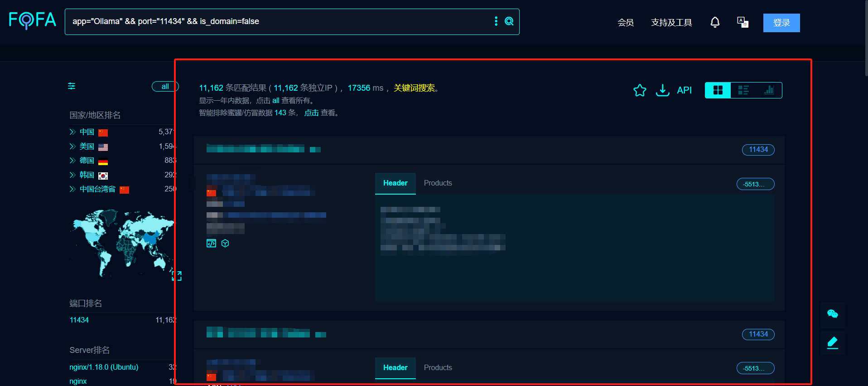The height and width of the screenshot is (386, 868).
Task: Open the Products tab in first result
Action: click(438, 183)
